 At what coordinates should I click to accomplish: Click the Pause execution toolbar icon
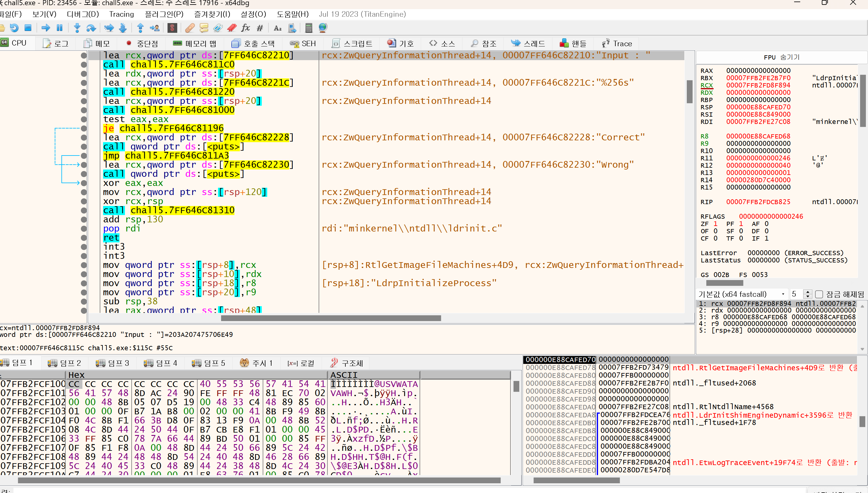[x=60, y=28]
